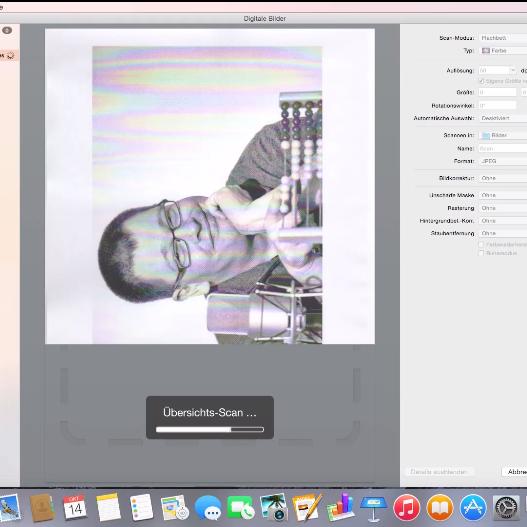The width and height of the screenshot is (527, 527).
Task: Click the Name text field
Action: pyautogui.click(x=503, y=149)
